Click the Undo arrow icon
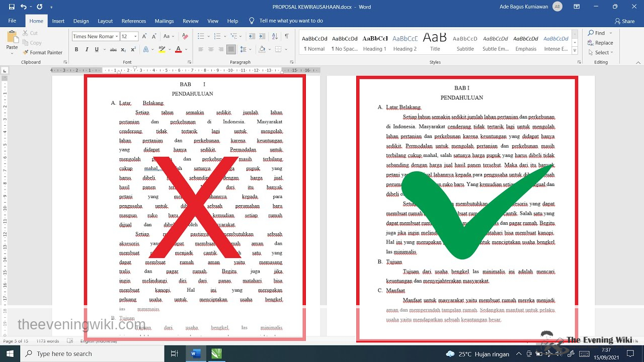Screen dimensions: 644x362 click(x=23, y=7)
